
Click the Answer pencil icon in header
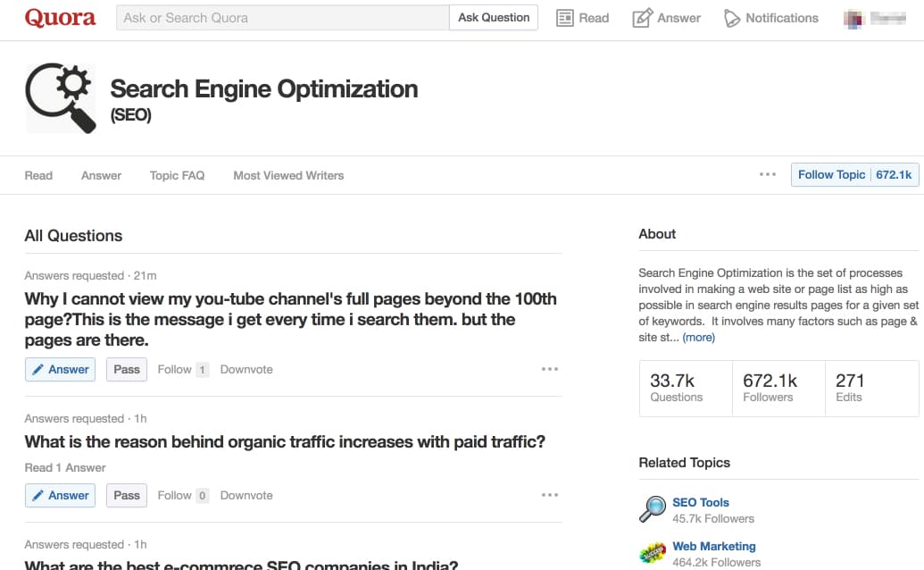point(642,18)
